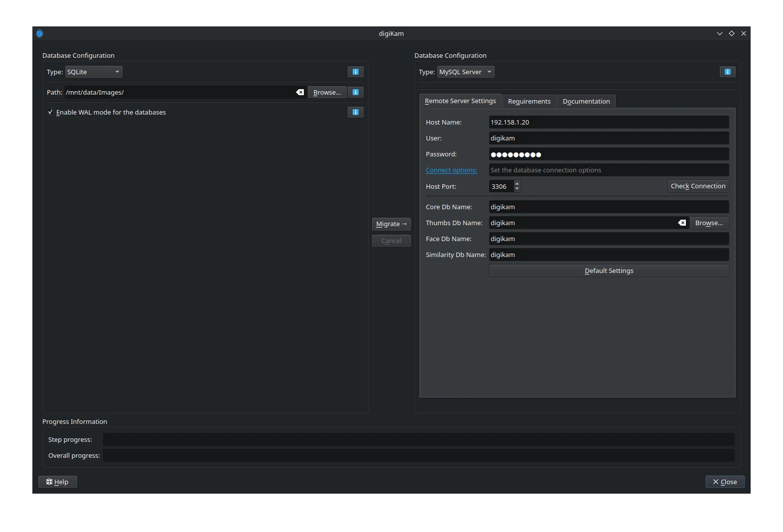Focus the User field

pyautogui.click(x=609, y=138)
